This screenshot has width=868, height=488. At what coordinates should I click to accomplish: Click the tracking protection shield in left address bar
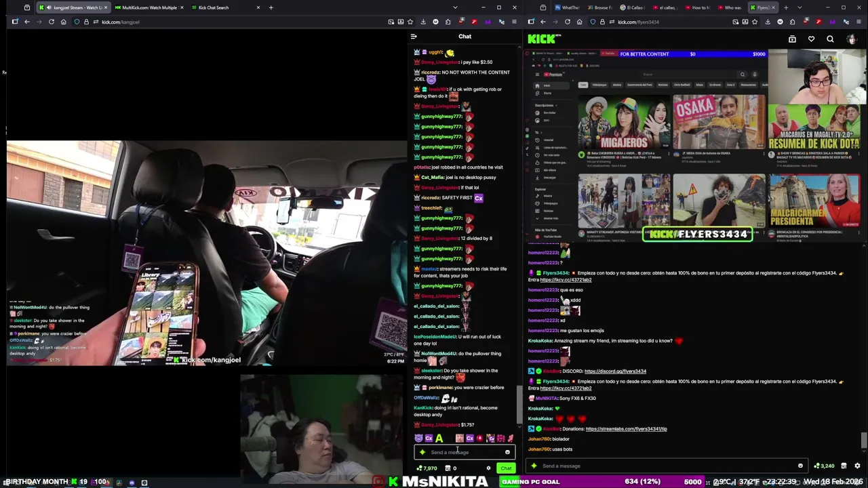(x=77, y=22)
